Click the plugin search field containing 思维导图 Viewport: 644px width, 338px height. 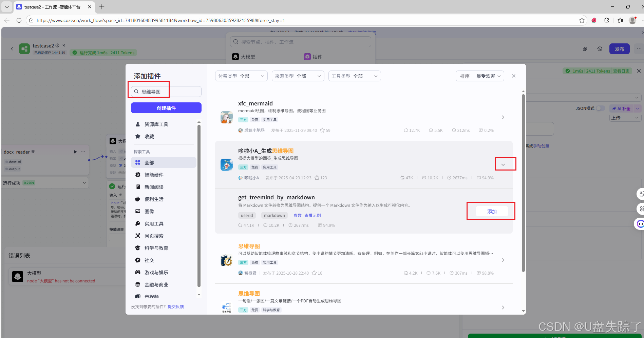click(x=166, y=92)
